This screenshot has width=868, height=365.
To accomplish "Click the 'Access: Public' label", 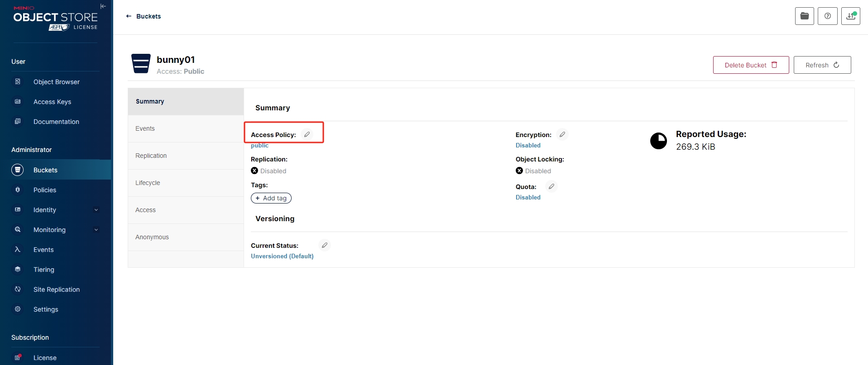I will pyautogui.click(x=180, y=71).
